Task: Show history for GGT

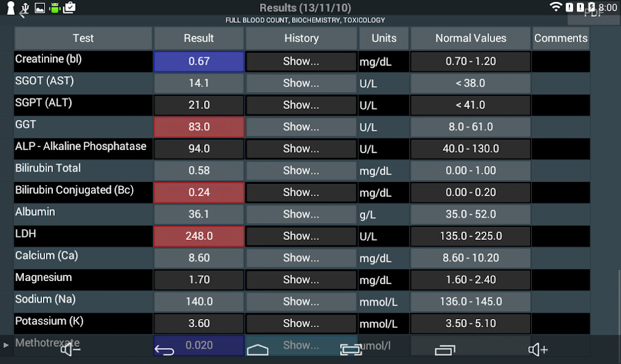Action: tap(301, 127)
